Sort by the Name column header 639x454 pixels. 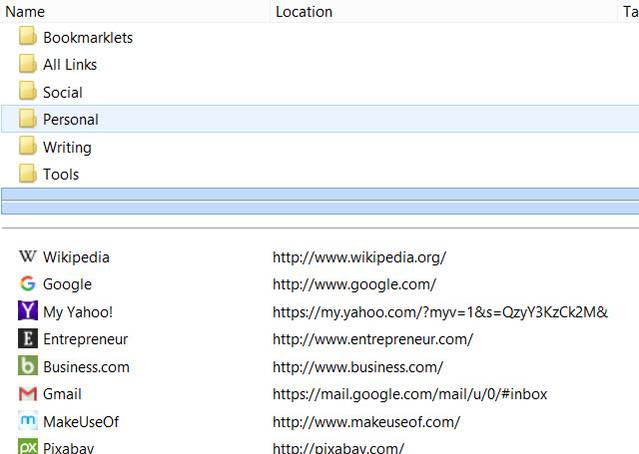tap(134, 11)
